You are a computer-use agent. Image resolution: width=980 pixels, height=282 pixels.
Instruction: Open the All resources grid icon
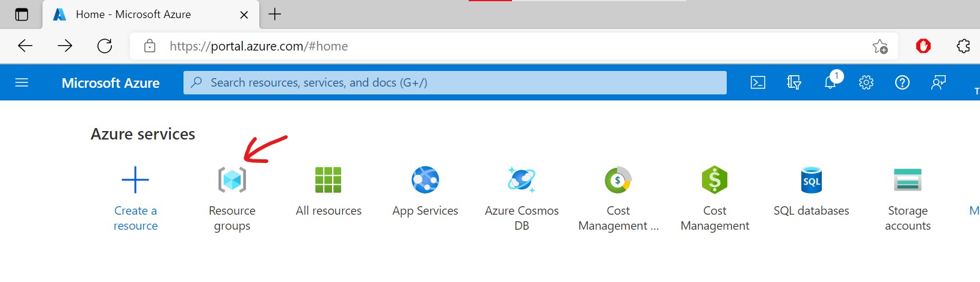[328, 180]
